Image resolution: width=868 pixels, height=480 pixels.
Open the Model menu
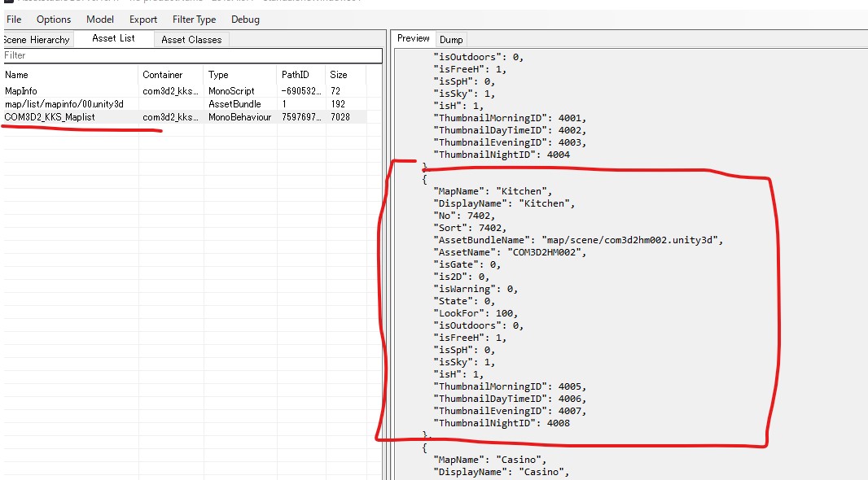(100, 20)
